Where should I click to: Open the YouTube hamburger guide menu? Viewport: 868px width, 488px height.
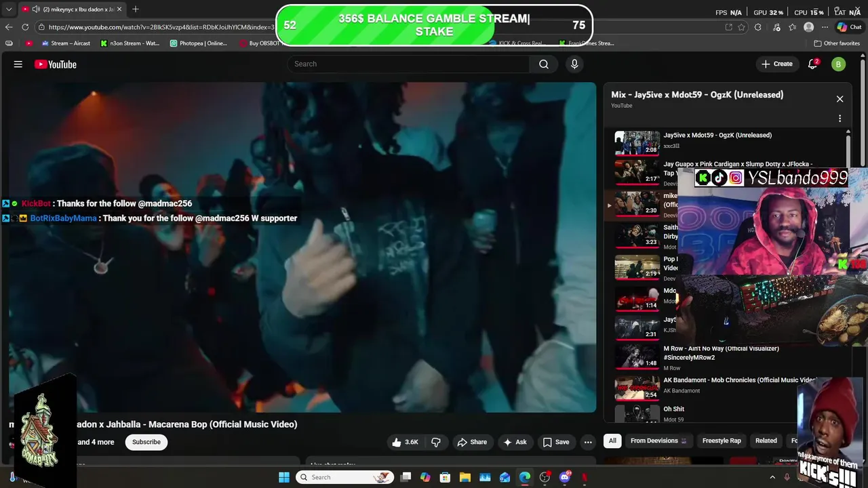18,64
